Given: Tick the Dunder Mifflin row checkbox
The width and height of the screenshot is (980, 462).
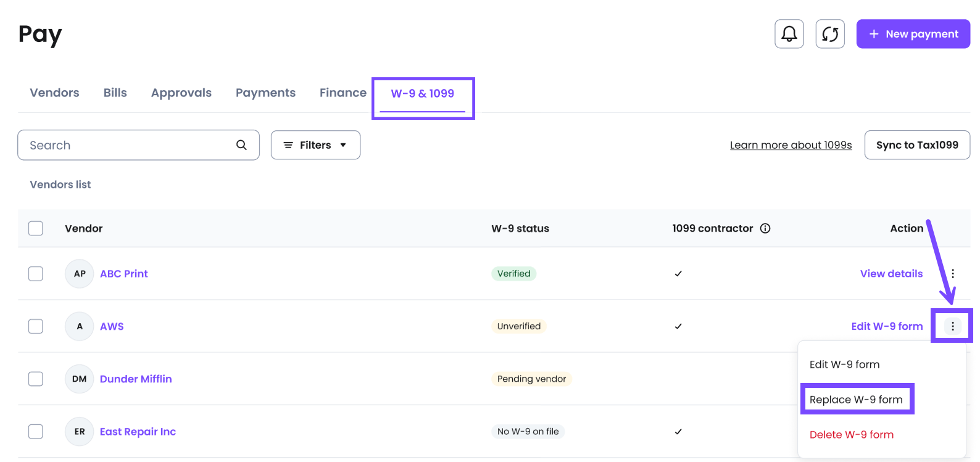Looking at the screenshot, I should pos(36,379).
